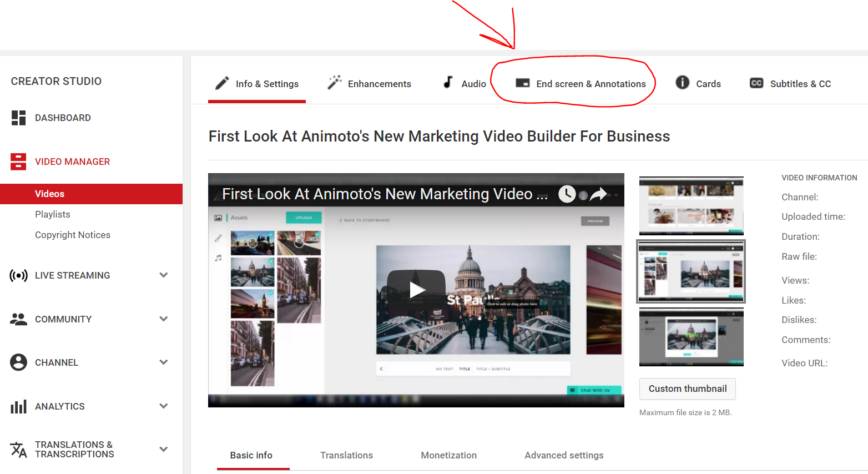Screen dimensions: 868x474
Task: Open Videos in the sidebar
Action: point(91,194)
